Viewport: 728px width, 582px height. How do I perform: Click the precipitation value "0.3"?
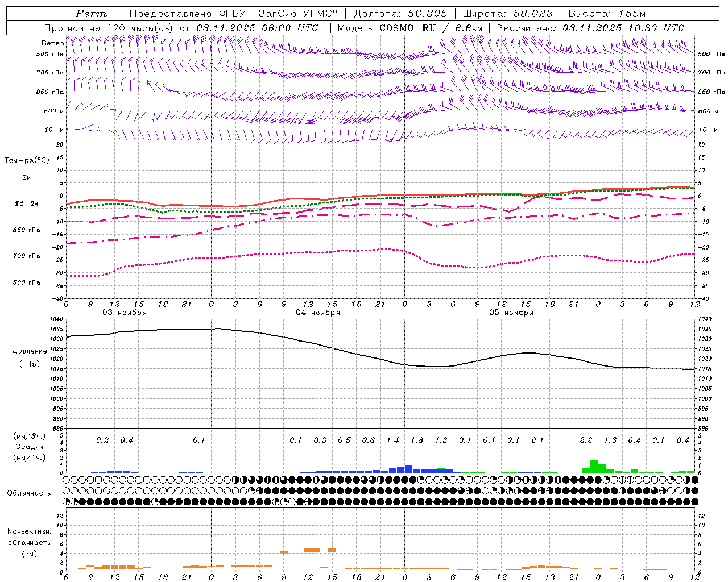click(320, 440)
